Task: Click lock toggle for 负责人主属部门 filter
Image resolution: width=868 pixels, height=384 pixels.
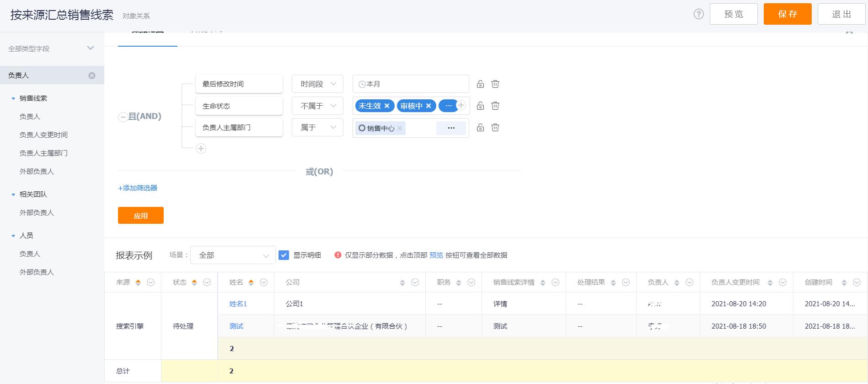Action: coord(480,128)
